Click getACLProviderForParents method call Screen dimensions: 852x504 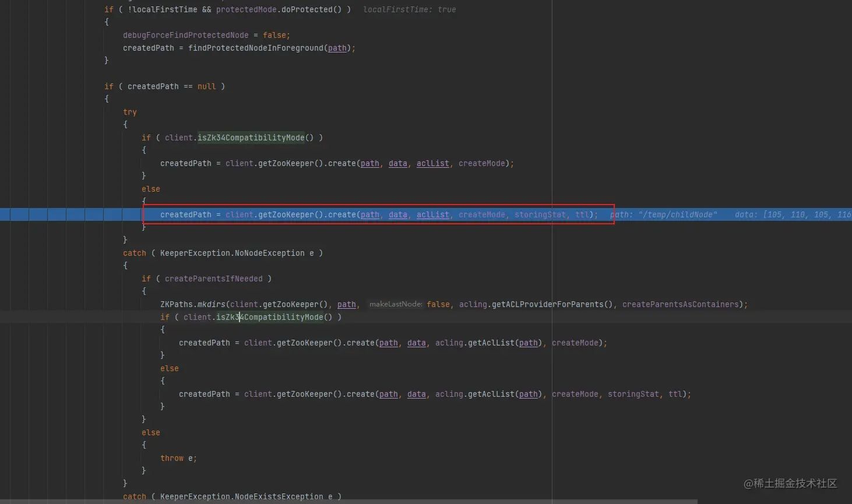(x=547, y=304)
